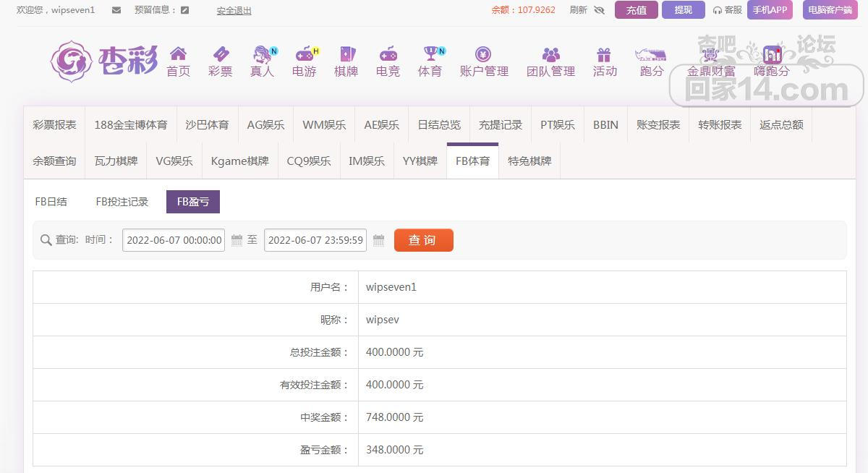
Task: Click the start time input field
Action: (x=174, y=240)
